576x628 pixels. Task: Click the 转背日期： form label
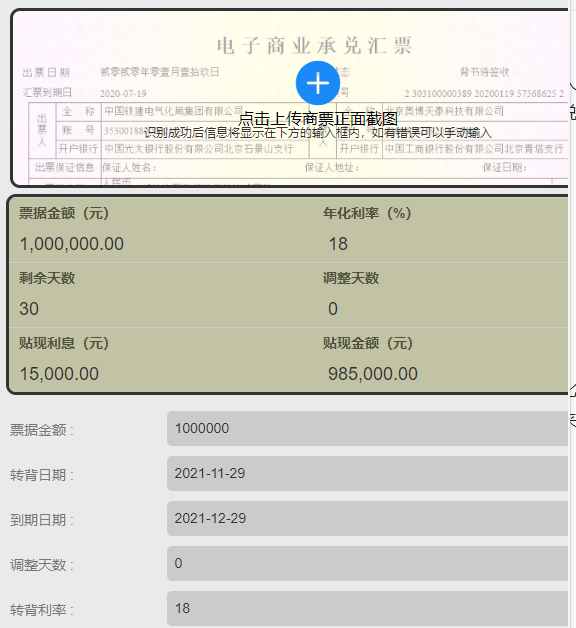click(42, 475)
